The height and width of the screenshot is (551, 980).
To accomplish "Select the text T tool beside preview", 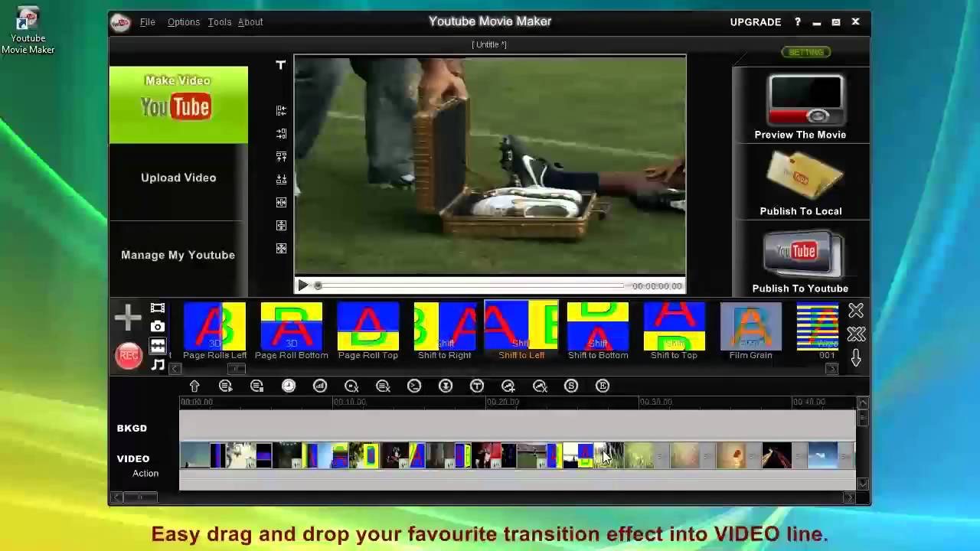I will click(281, 66).
